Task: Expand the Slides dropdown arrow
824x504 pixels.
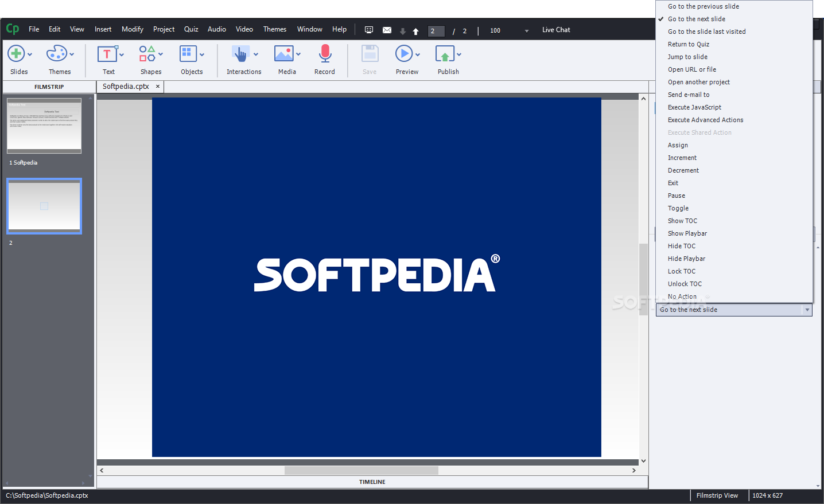Action: [x=30, y=54]
